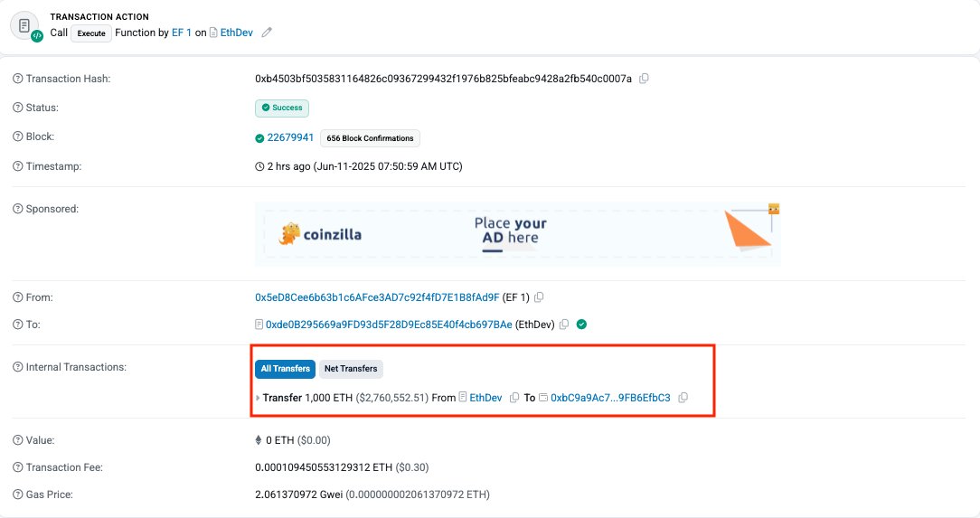The width and height of the screenshot is (980, 518).
Task: Click the clock icon by the timestamp
Action: point(259,167)
